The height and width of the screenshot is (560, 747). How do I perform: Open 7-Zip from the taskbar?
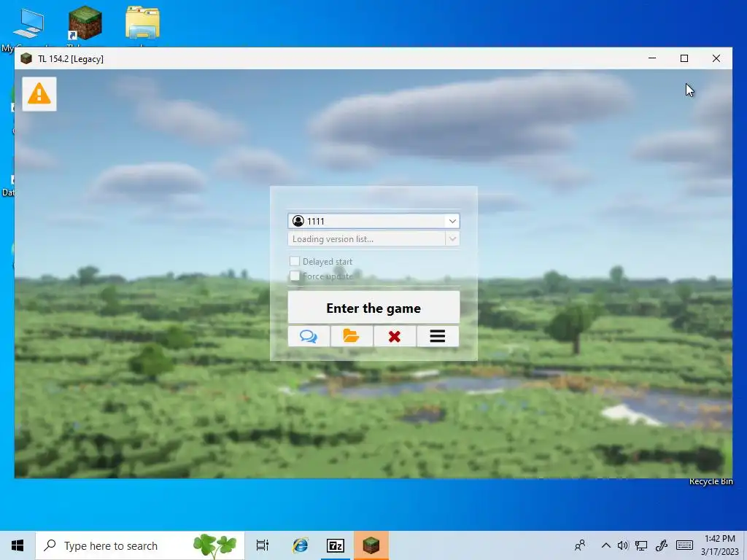(x=336, y=545)
